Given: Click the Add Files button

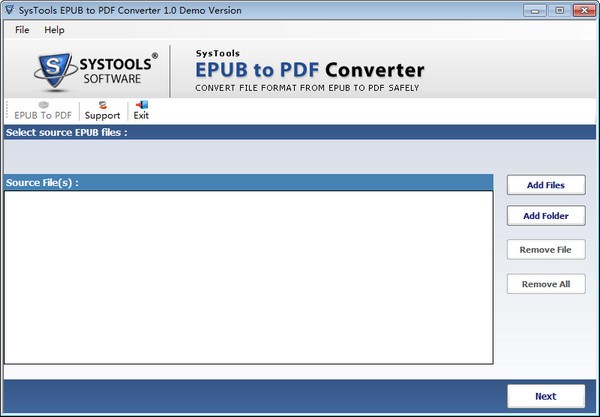Looking at the screenshot, I should (x=546, y=185).
